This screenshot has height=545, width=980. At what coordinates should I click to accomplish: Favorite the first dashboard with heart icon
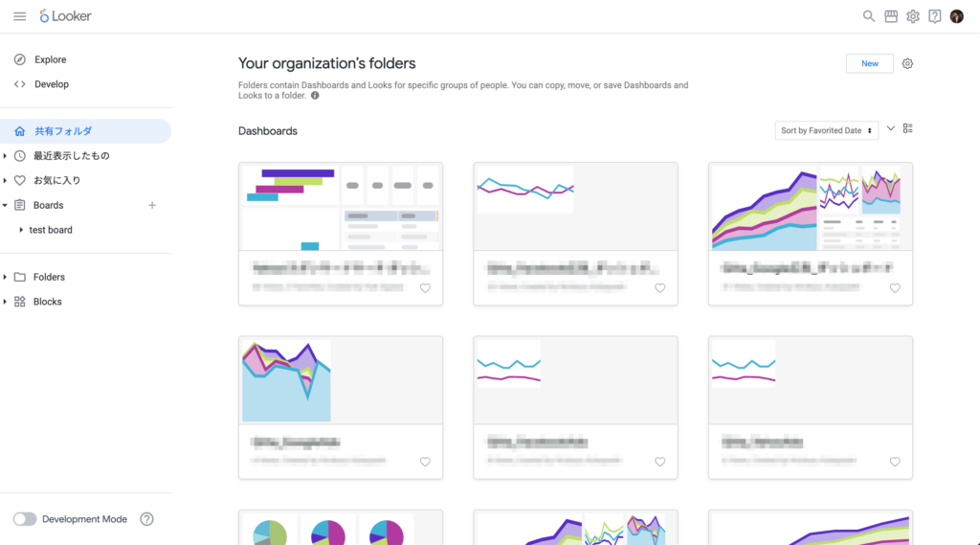425,287
